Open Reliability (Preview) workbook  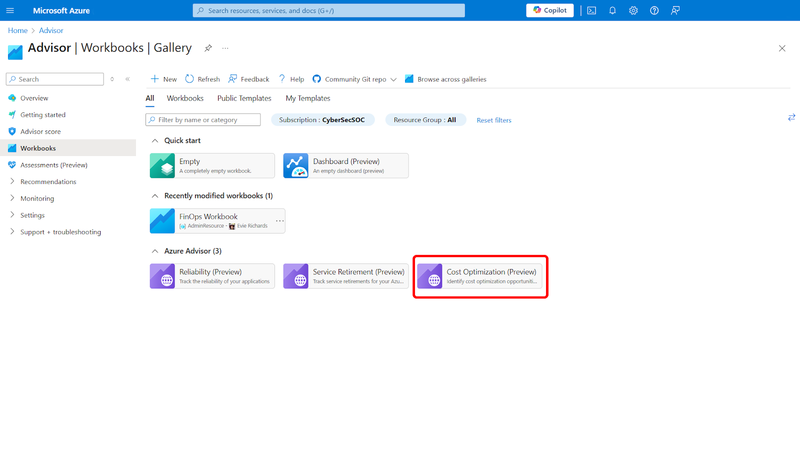pyautogui.click(x=212, y=276)
